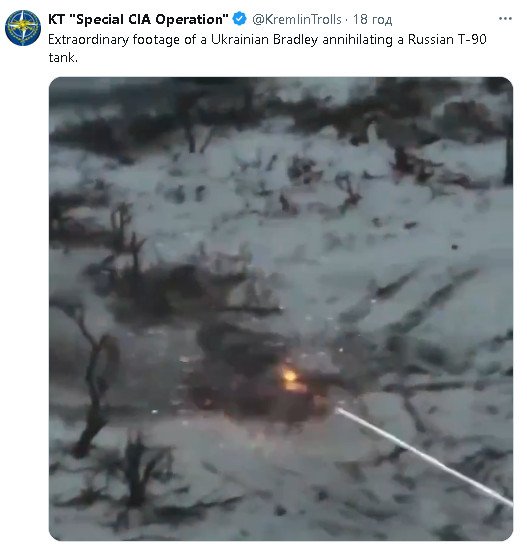Click the white tracer streak in footage
Screen dimensions: 527x551
tap(424, 458)
